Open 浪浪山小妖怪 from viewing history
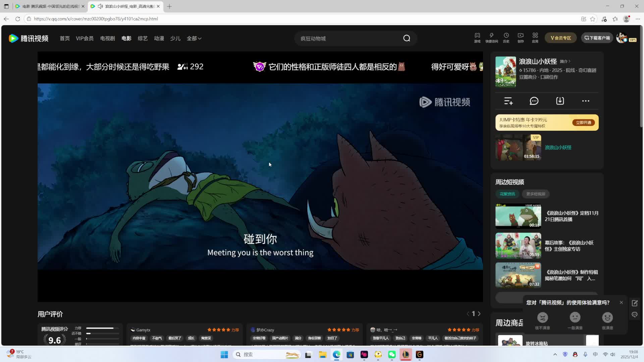 [558, 147]
